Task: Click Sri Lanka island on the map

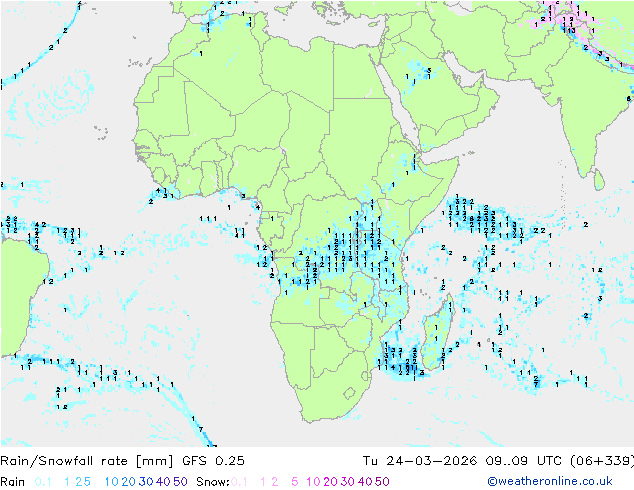Action: (599, 180)
